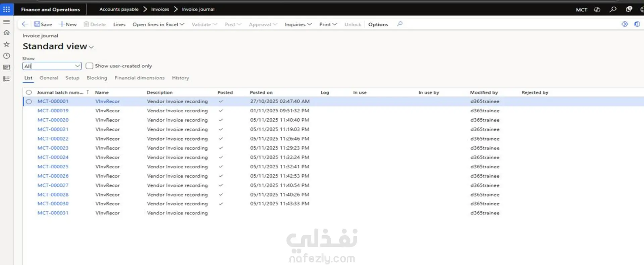The image size is (644, 265).
Task: Expand the Post dropdown
Action: pos(233,24)
